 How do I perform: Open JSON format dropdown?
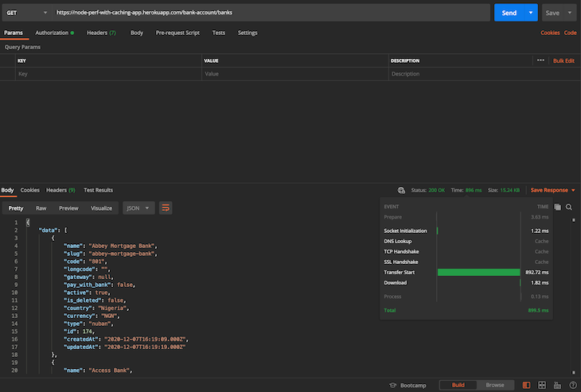coord(138,208)
